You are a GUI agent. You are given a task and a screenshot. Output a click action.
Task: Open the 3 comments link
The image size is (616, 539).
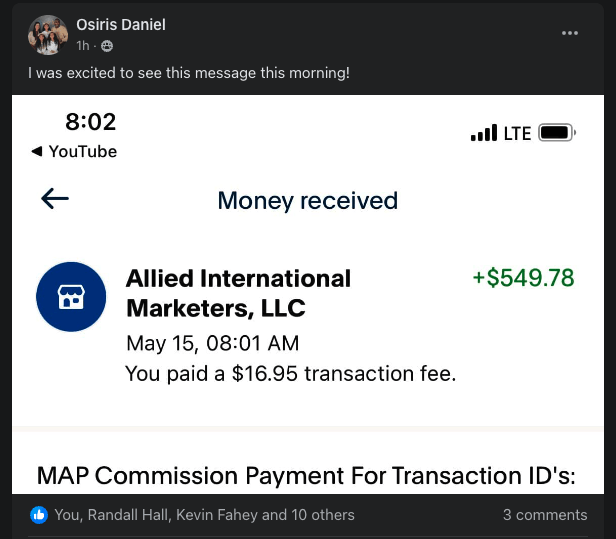pos(545,515)
